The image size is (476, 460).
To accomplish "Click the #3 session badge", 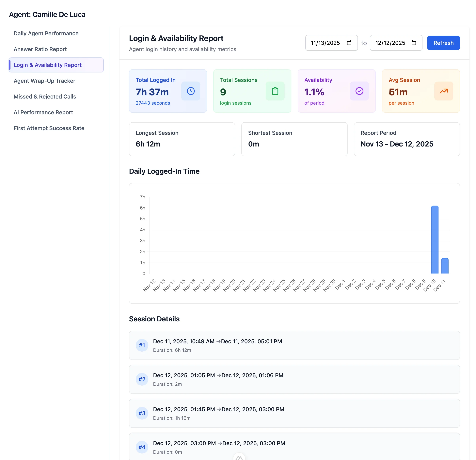I will (142, 413).
